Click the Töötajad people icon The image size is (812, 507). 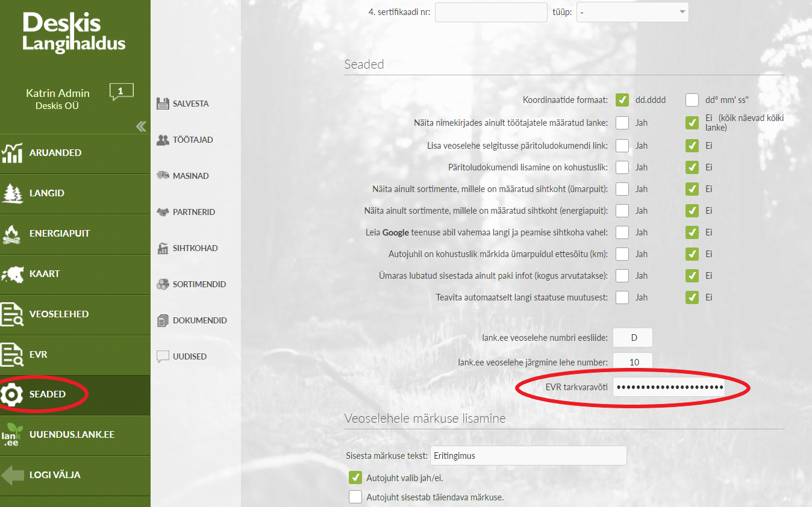click(x=163, y=140)
